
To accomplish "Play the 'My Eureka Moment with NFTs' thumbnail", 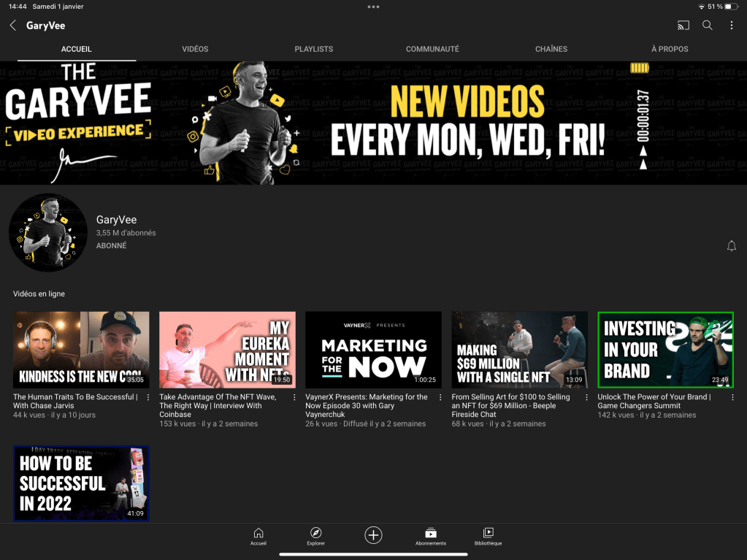I will point(227,350).
